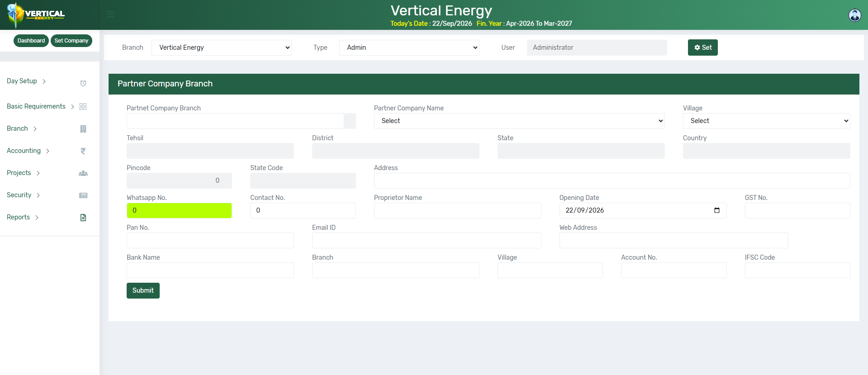Expand the Accounting menu
Viewport: 868px width, 375px height.
[28, 151]
